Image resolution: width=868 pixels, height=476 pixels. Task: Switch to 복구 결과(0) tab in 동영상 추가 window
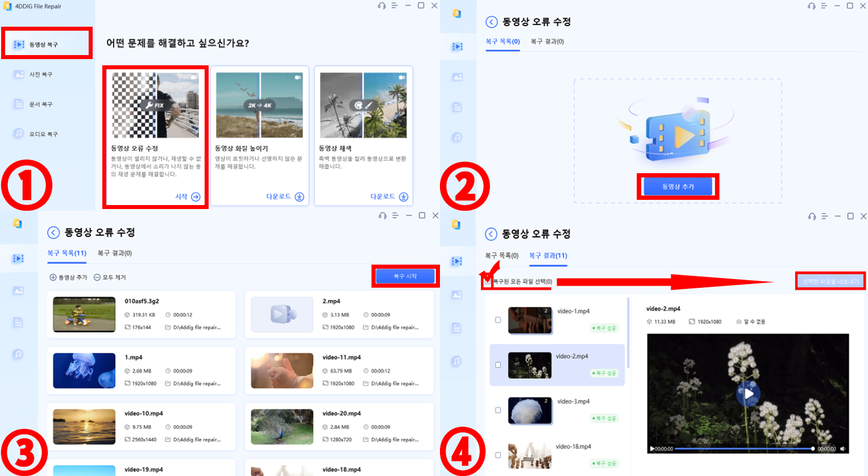tap(547, 41)
